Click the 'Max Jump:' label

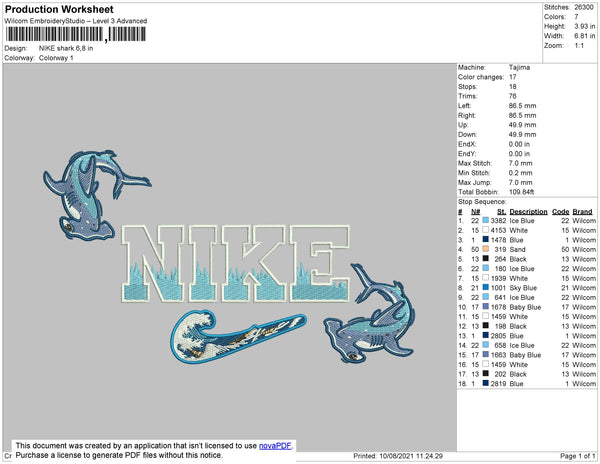point(474,182)
